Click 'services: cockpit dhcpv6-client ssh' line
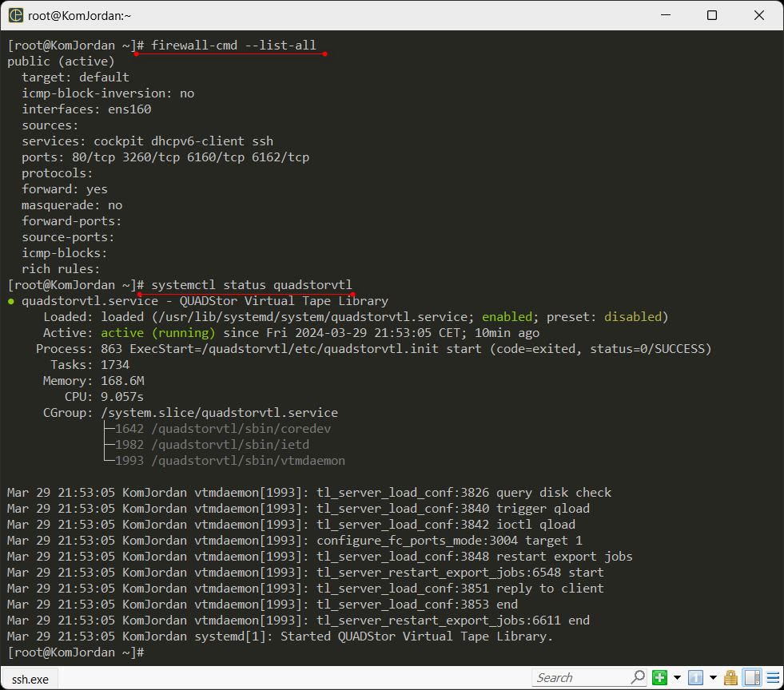 tap(148, 141)
